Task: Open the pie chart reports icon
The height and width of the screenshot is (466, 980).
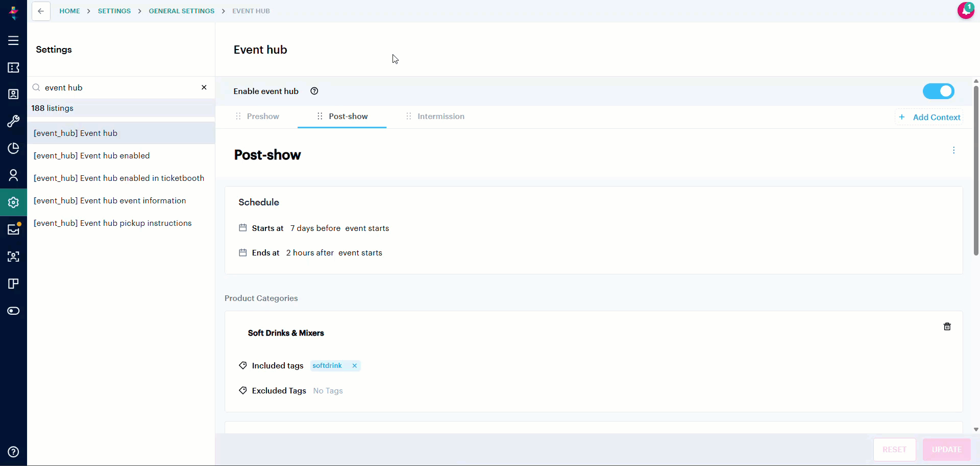Action: coord(13,148)
